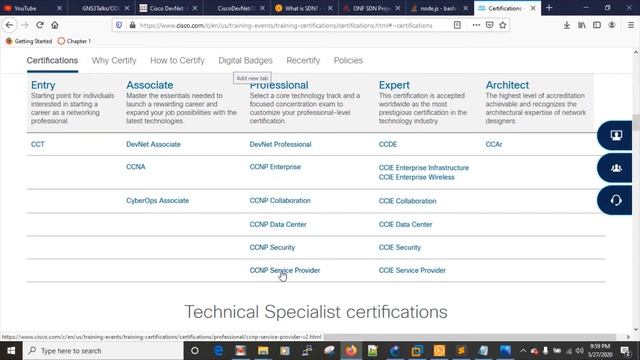Select the Policies page tab

(348, 60)
